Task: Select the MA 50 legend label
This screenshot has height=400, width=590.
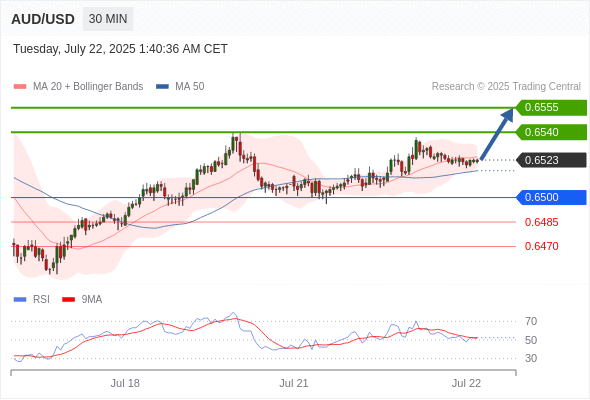Action: click(190, 87)
